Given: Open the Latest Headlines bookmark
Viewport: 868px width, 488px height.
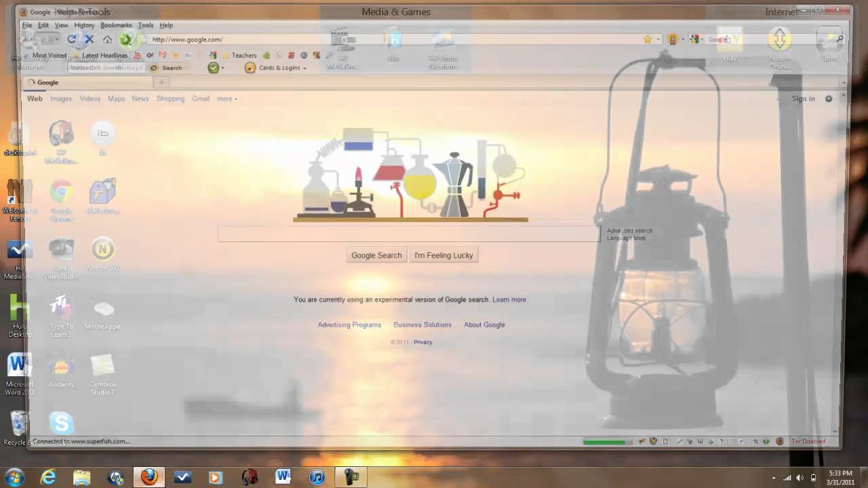Looking at the screenshot, I should coord(100,56).
